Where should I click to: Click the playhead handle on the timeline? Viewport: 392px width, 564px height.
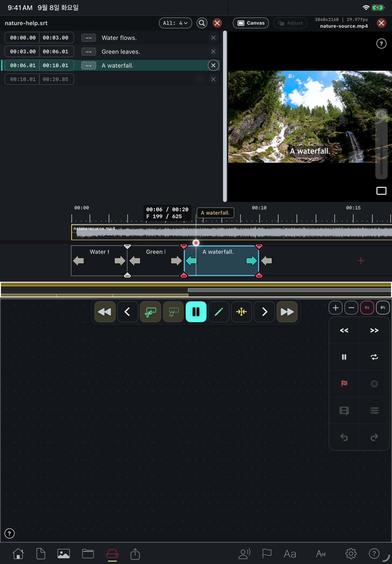pyautogui.click(x=196, y=243)
